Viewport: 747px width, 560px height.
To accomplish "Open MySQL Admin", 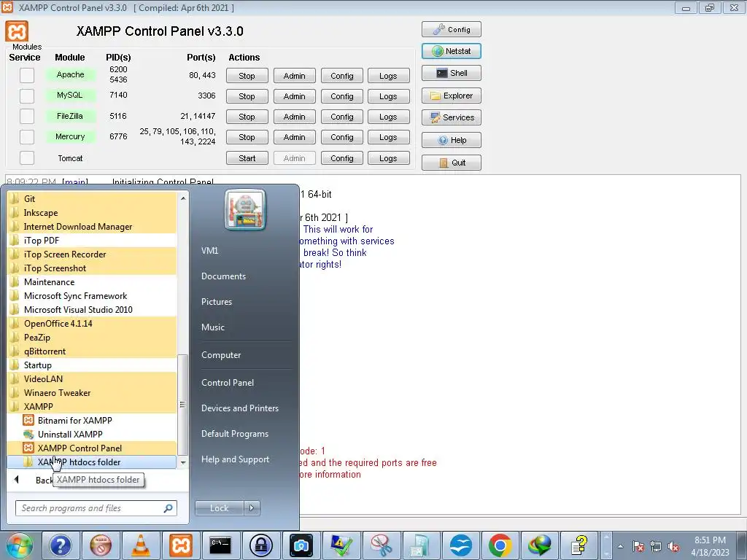I will [295, 96].
